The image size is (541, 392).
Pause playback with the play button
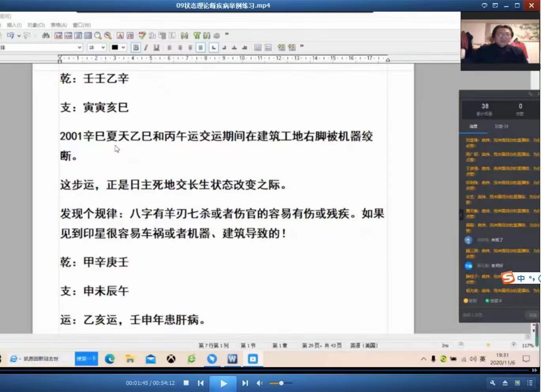coord(223,383)
